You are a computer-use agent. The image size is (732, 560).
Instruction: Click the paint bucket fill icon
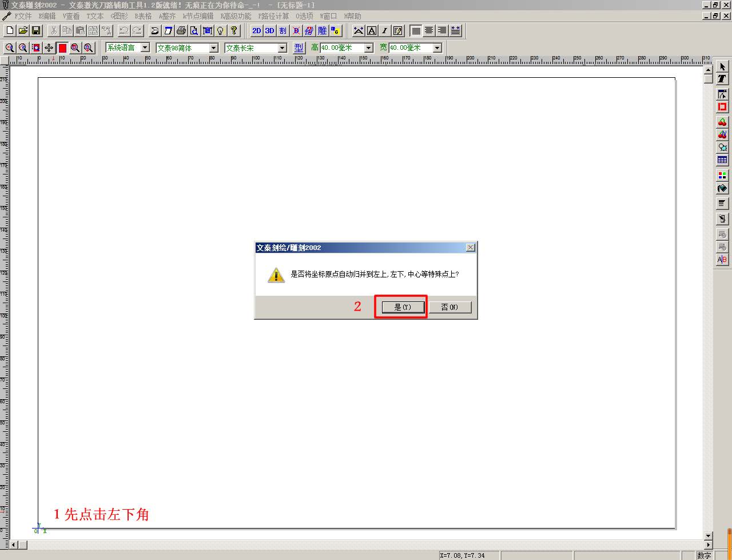tap(722, 188)
